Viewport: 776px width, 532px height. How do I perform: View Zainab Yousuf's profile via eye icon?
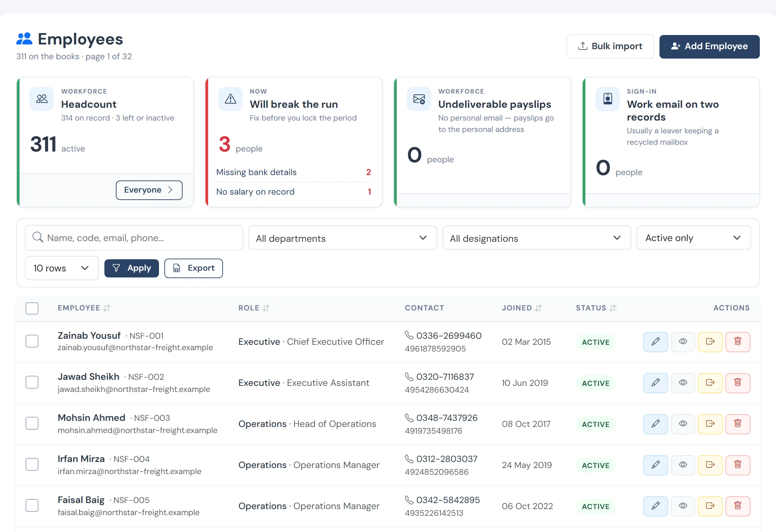(x=683, y=342)
